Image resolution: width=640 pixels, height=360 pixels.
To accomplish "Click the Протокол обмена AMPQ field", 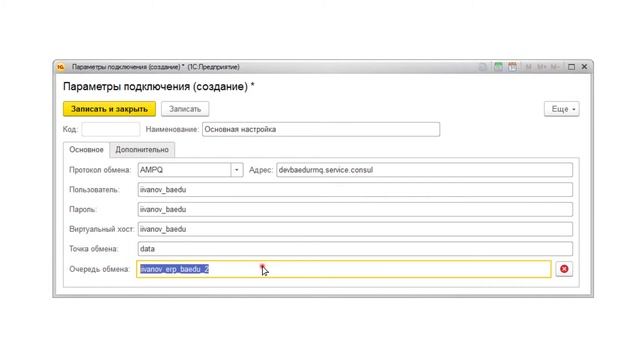I will (184, 170).
